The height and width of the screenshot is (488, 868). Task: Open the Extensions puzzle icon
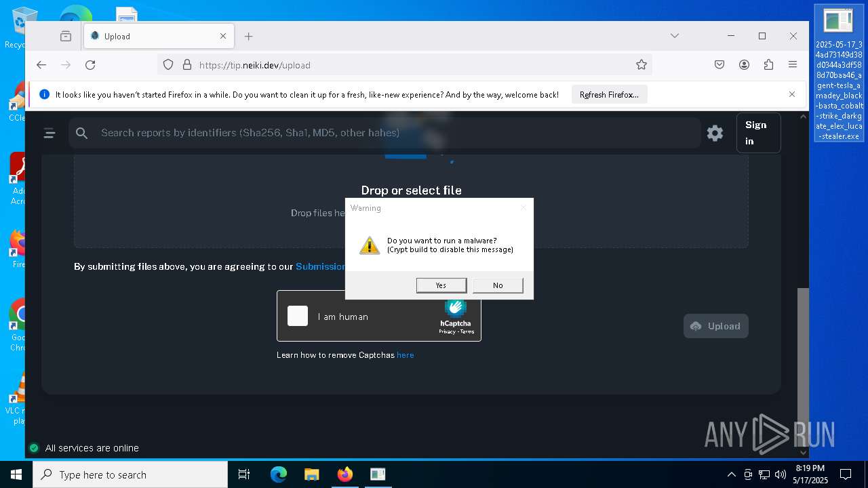tap(768, 65)
